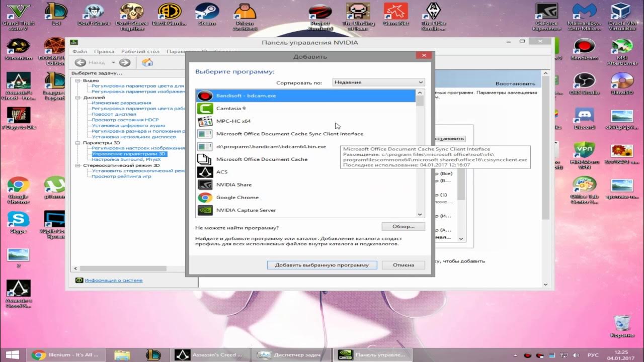Open Установка цифрового аудио task
The image size is (644, 362).
(128, 126)
